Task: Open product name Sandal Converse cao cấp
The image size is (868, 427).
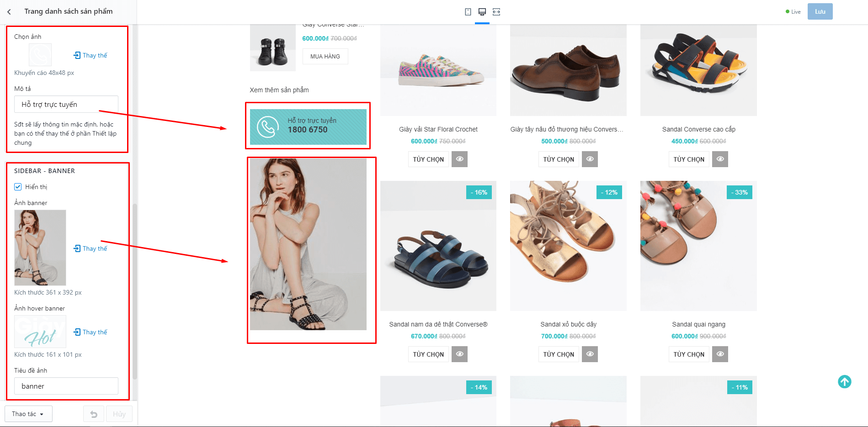Action: click(x=699, y=129)
